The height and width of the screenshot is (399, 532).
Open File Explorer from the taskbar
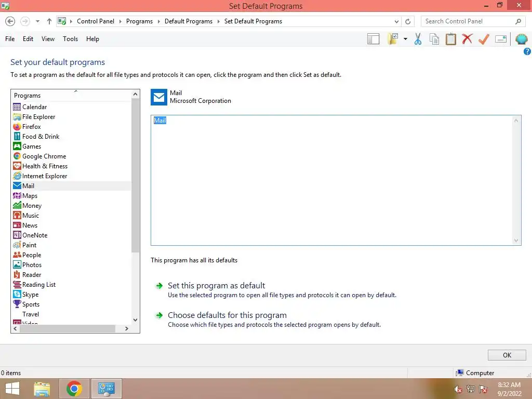(x=42, y=389)
